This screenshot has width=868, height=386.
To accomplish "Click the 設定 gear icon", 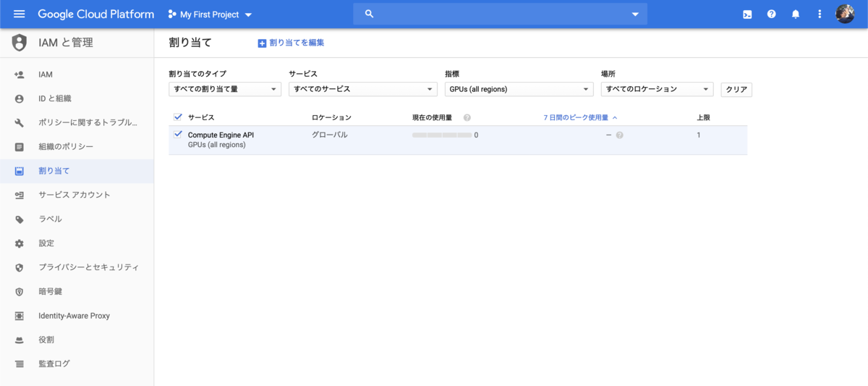I will coord(20,243).
